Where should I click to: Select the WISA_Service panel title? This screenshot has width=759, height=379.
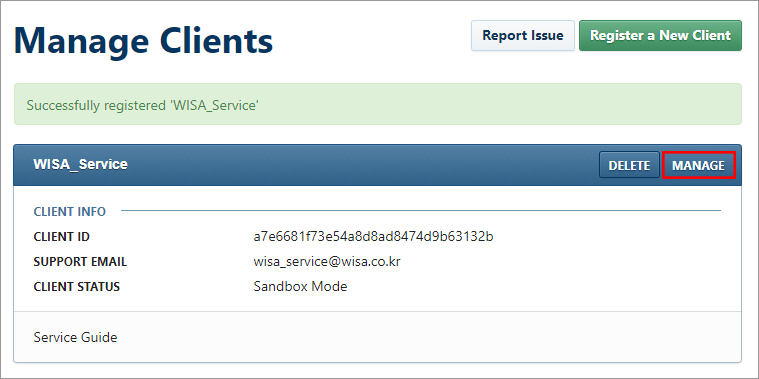80,165
